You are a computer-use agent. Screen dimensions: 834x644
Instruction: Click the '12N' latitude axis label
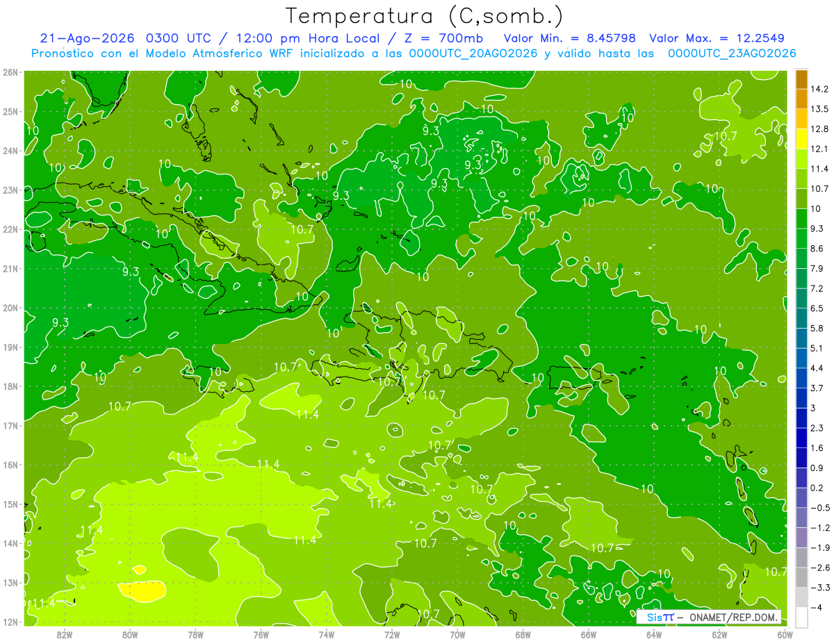click(x=10, y=622)
